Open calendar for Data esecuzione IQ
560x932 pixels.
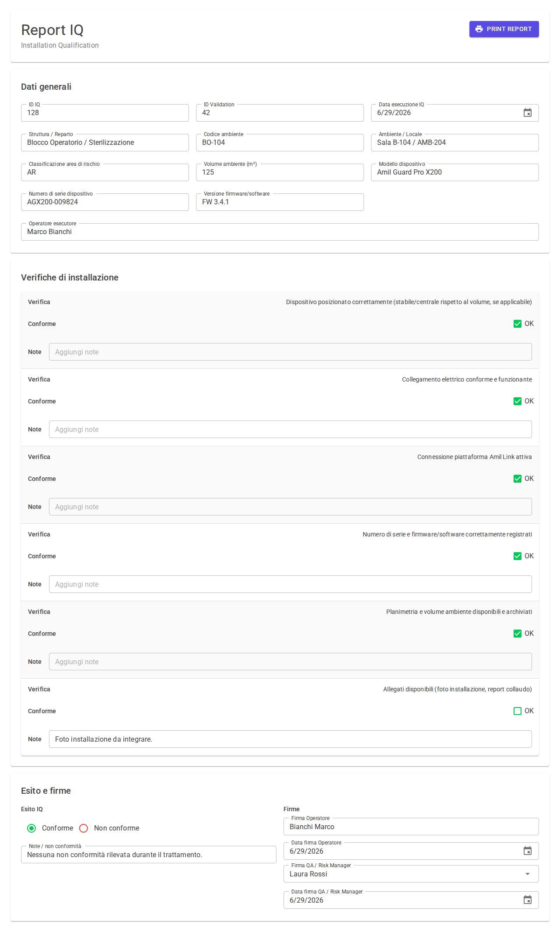[528, 113]
